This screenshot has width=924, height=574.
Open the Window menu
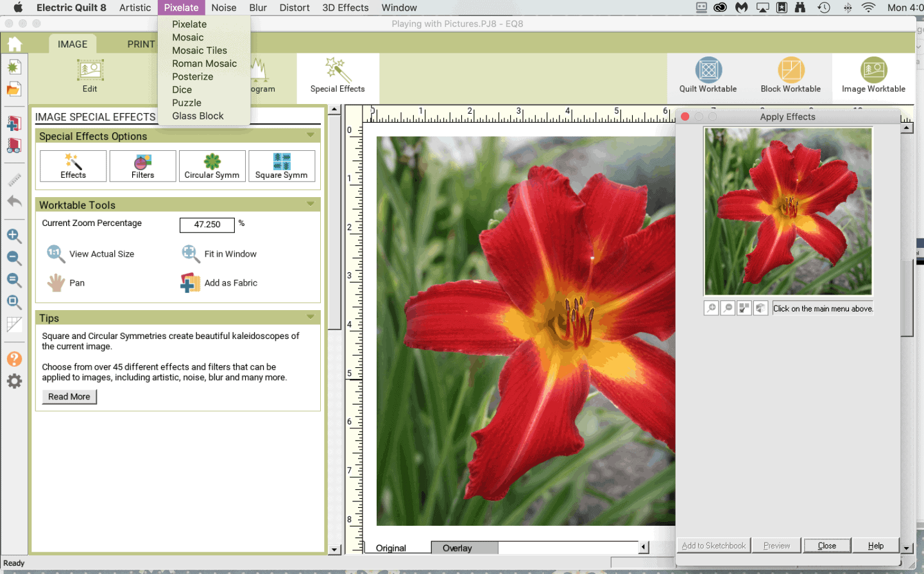click(399, 8)
